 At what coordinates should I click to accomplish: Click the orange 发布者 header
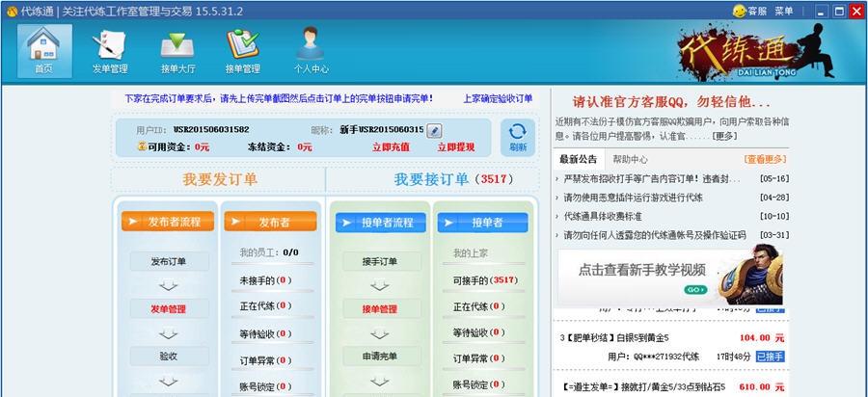point(271,222)
